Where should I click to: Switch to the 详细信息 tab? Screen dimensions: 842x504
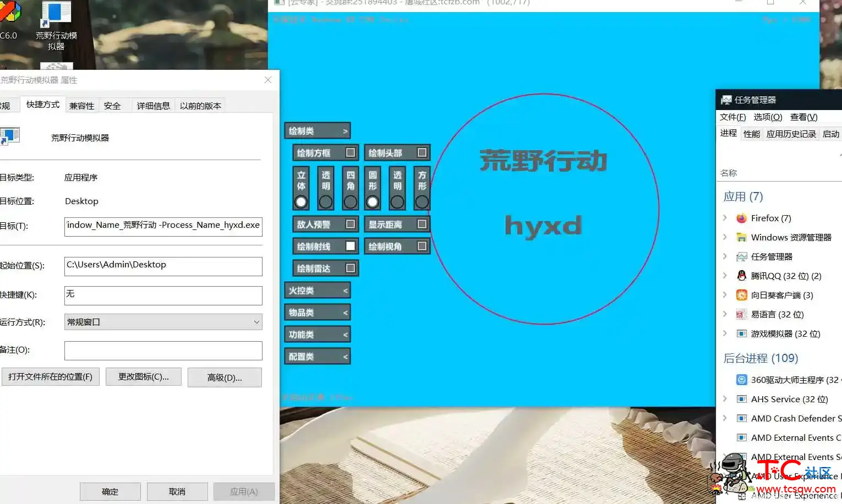154,106
